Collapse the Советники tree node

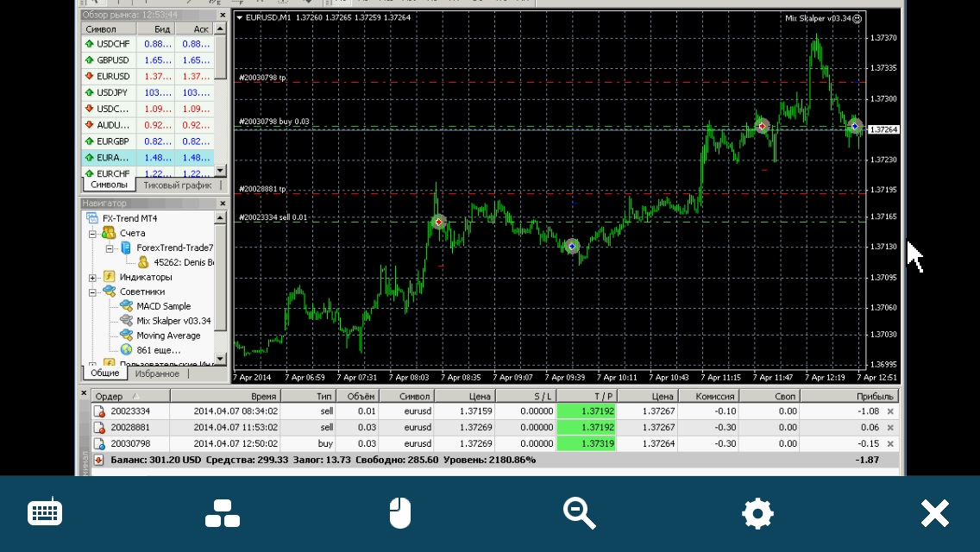tap(92, 292)
